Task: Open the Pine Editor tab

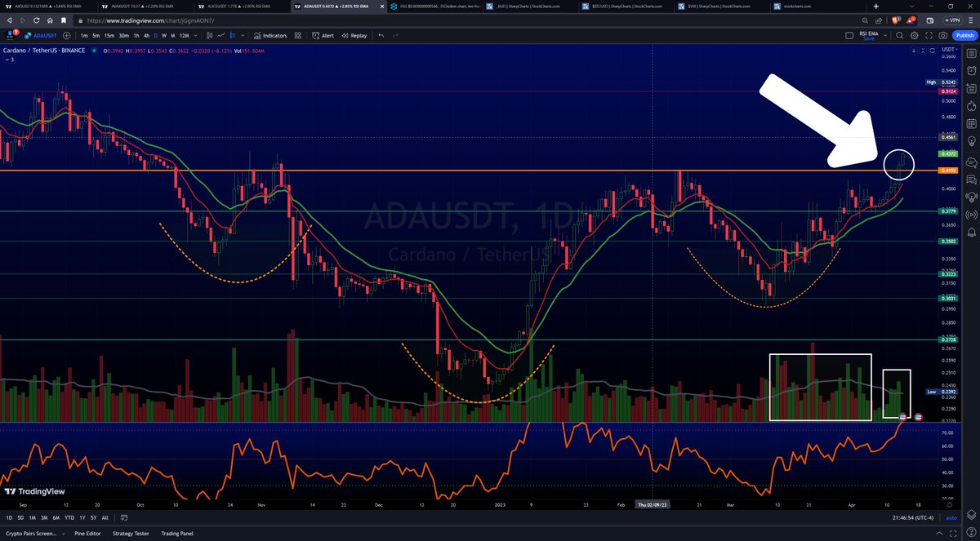Action: (88, 533)
